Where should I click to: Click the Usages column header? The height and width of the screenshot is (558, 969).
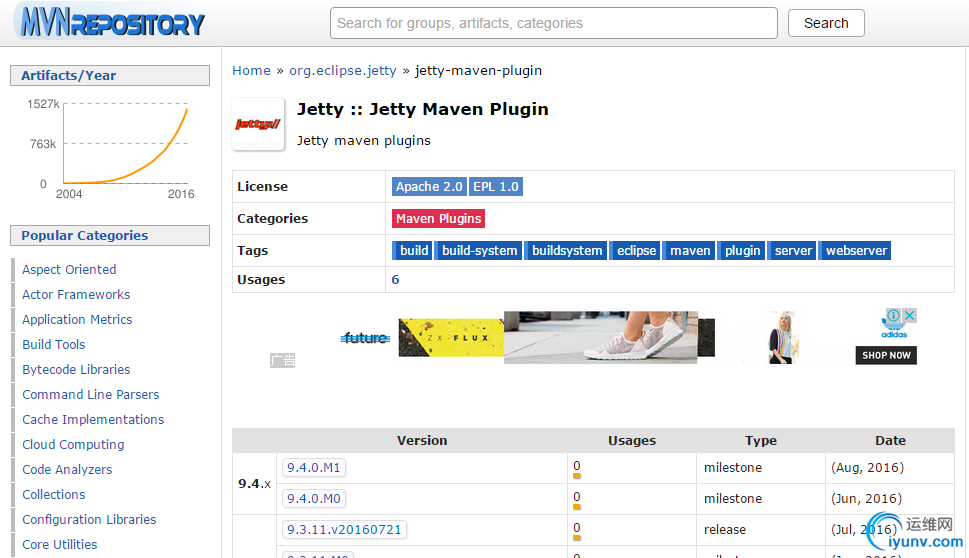[632, 441]
